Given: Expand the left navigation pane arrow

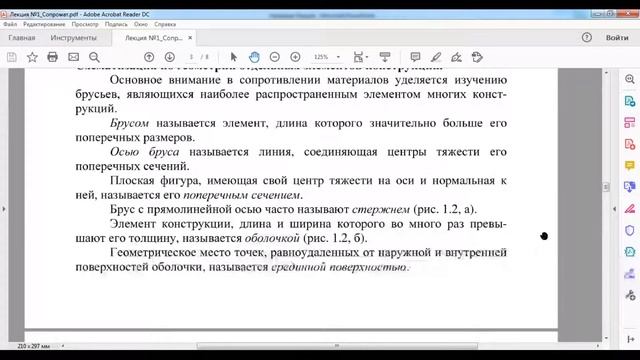Looking at the screenshot, I should point(4,209).
